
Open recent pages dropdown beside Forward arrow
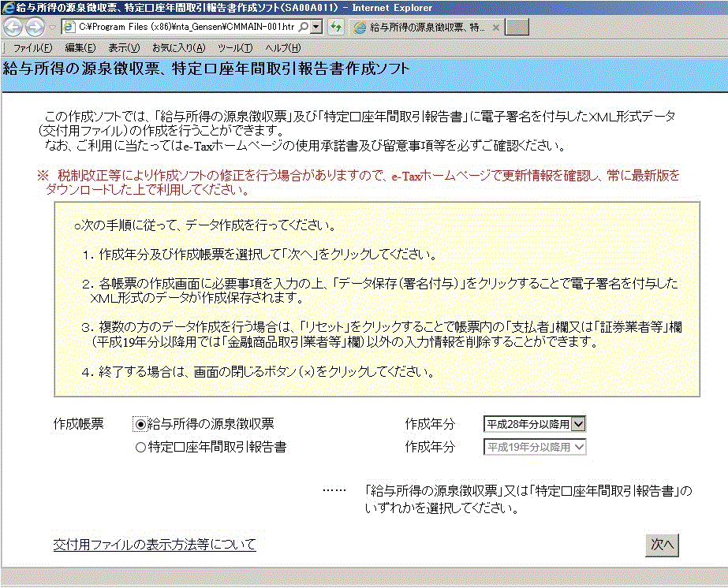pos(52,28)
